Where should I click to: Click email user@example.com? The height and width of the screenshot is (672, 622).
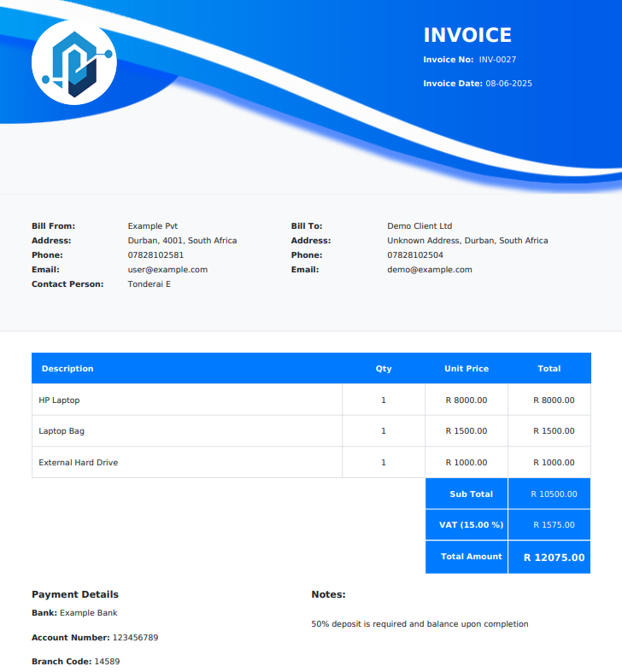click(x=167, y=270)
